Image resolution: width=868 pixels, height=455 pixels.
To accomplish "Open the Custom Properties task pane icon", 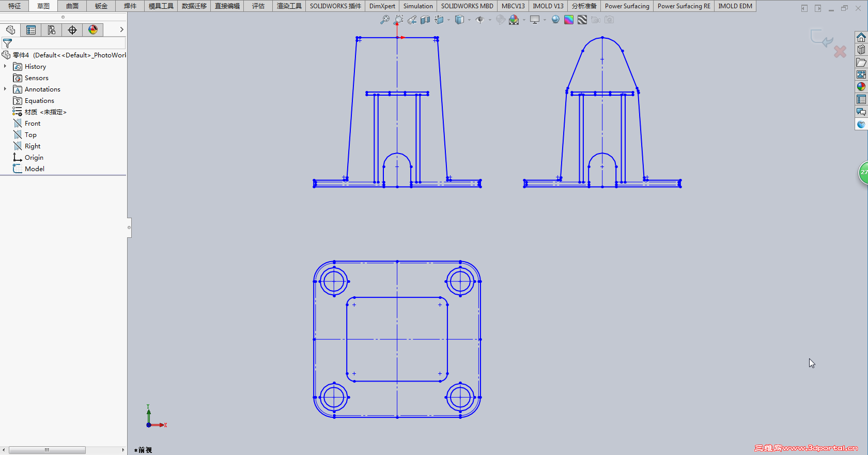I will pos(861,99).
